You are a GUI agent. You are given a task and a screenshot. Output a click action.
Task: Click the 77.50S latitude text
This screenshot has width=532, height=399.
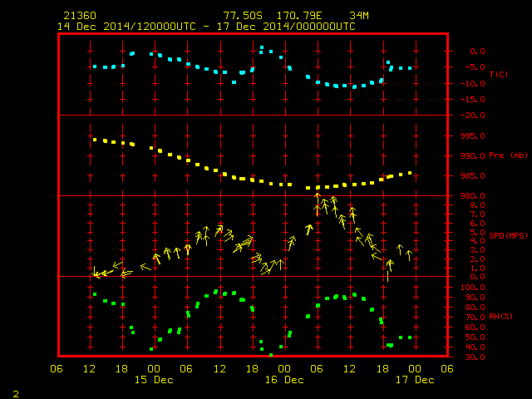pyautogui.click(x=243, y=16)
